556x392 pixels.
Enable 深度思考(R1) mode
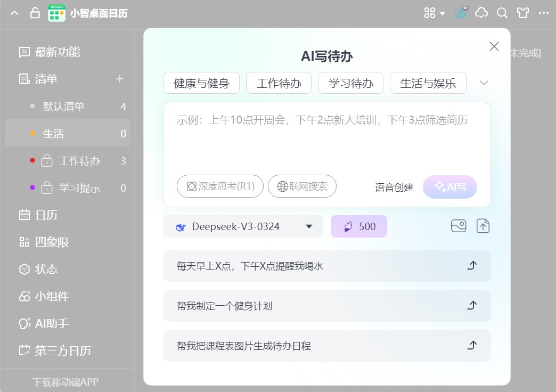point(219,186)
